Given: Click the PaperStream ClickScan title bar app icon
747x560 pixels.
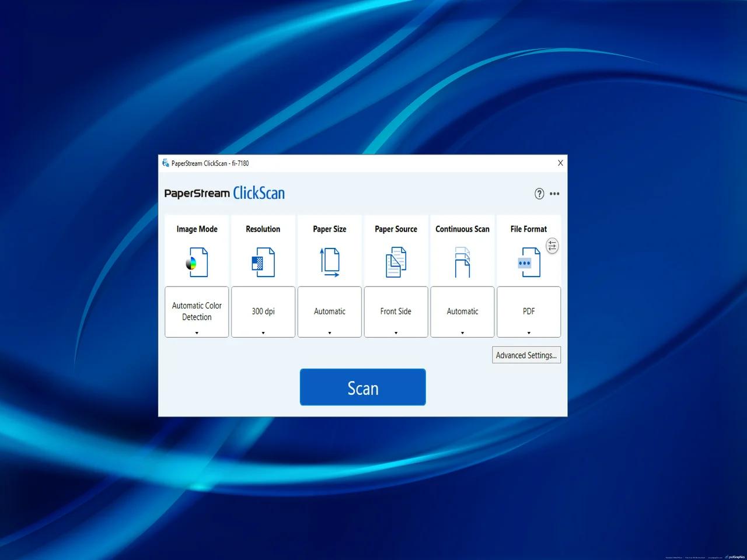Looking at the screenshot, I should point(166,163).
